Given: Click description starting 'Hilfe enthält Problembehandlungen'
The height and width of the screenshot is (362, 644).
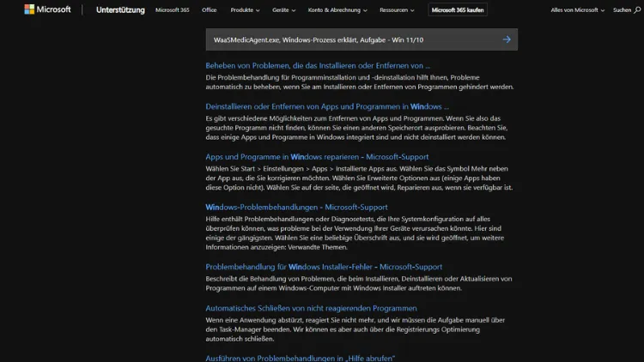Looking at the screenshot, I should [x=355, y=232].
